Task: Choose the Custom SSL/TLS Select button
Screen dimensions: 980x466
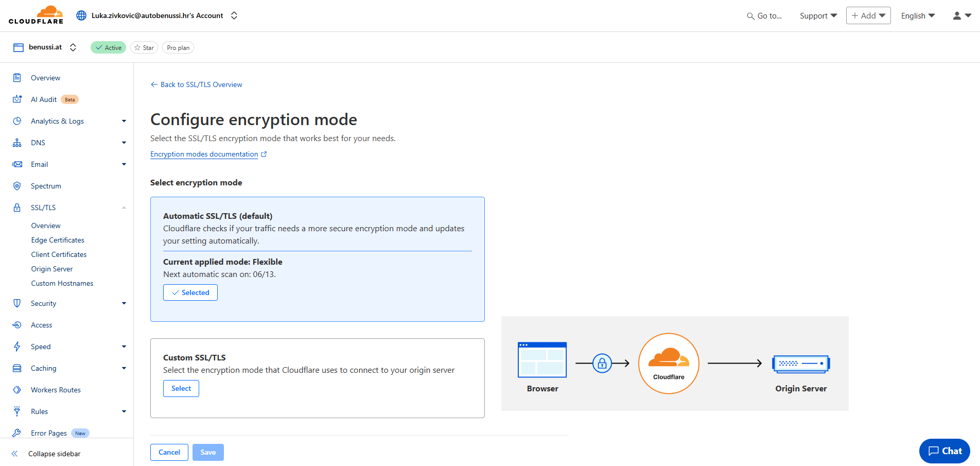Action: 181,388
